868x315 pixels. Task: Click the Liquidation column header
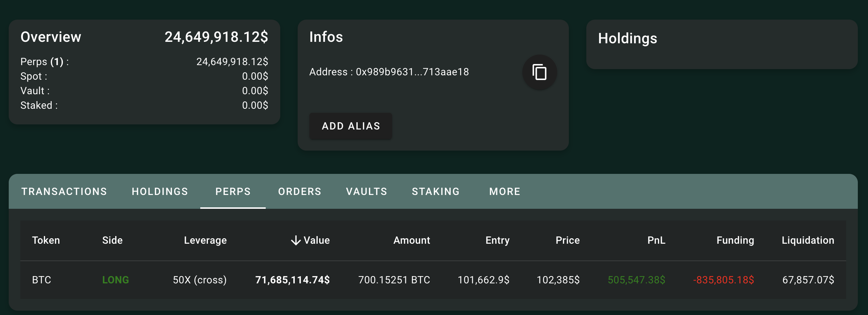(808, 240)
